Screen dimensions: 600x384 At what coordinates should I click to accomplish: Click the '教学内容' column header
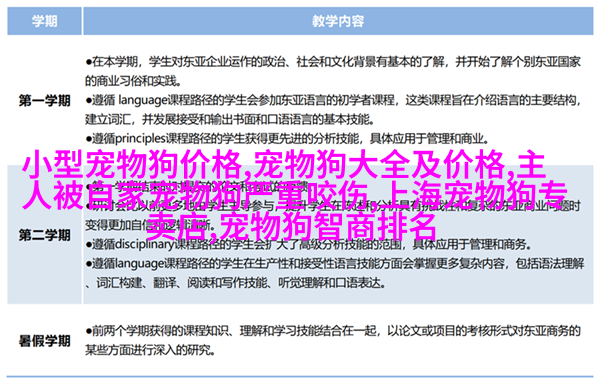coord(338,21)
